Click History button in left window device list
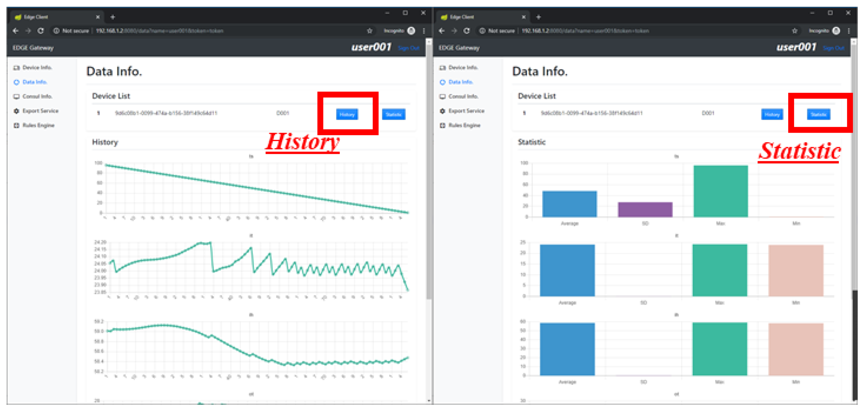Screen dimensions: 868x411 point(347,114)
